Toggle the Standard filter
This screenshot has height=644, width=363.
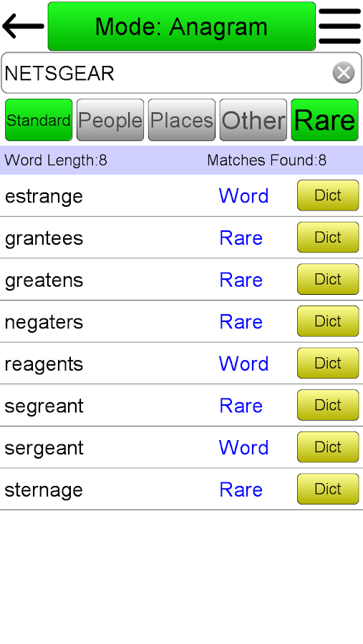tap(39, 120)
